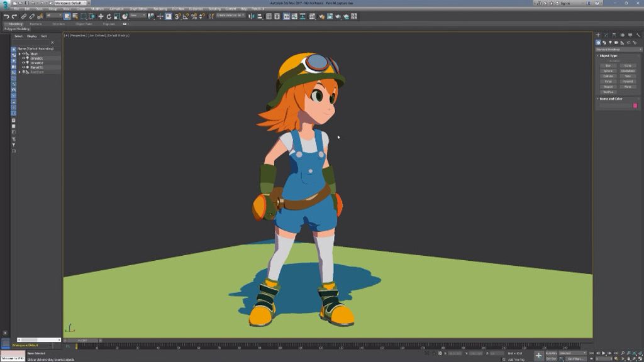Toggle visibility eye of Omni001
644x362 pixels.
(x=24, y=58)
